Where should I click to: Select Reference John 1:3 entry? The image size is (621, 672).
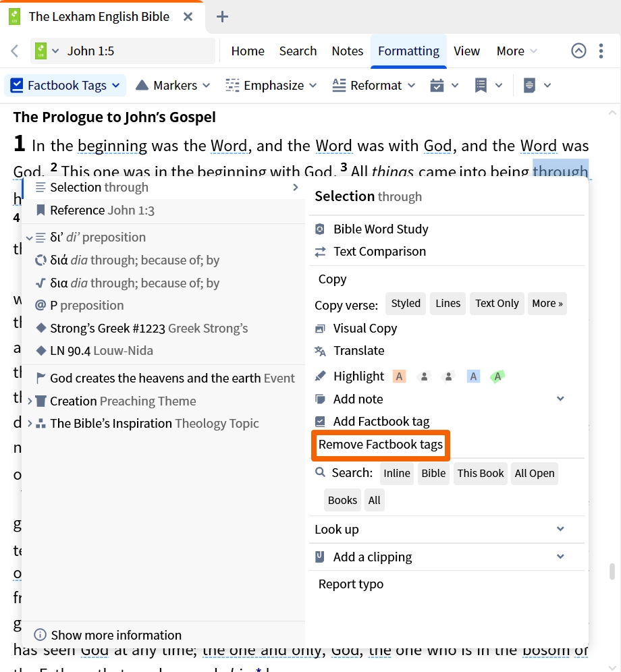[x=163, y=211]
